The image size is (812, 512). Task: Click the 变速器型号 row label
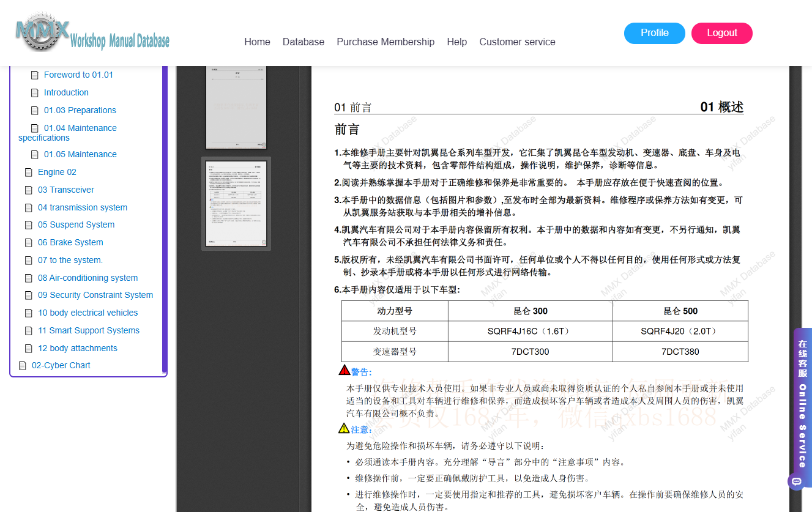(x=395, y=352)
